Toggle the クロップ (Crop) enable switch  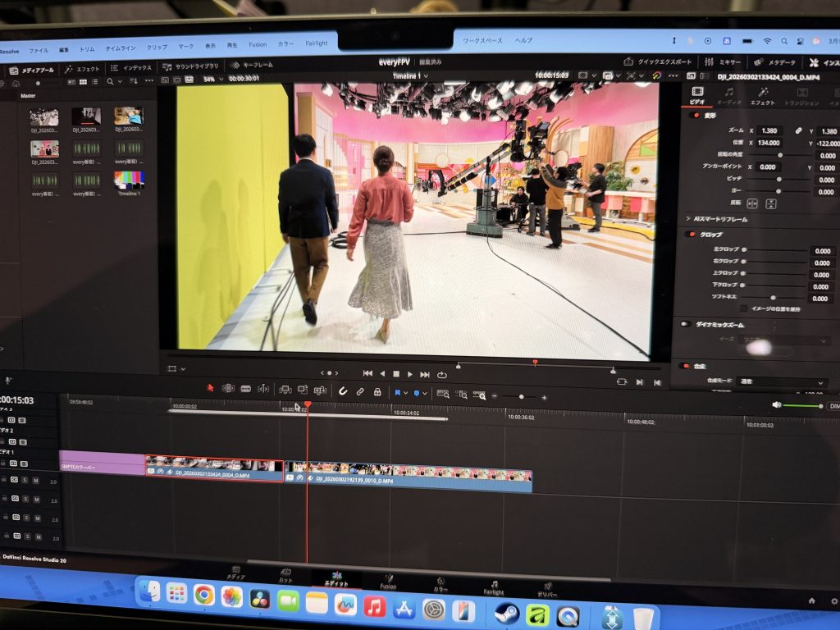(691, 235)
